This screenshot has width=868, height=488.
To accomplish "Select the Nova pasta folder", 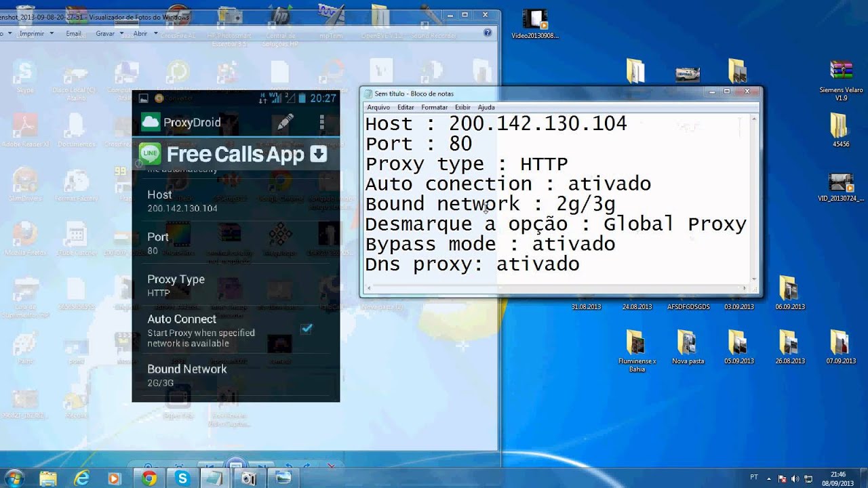I will 688,347.
